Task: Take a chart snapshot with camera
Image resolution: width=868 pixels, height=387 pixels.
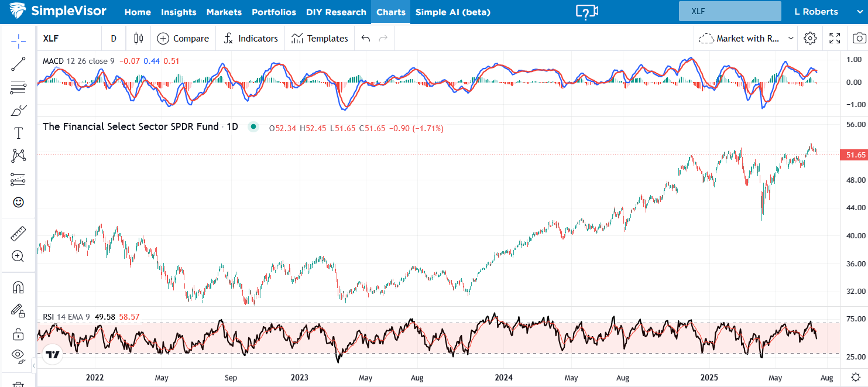Action: point(859,39)
